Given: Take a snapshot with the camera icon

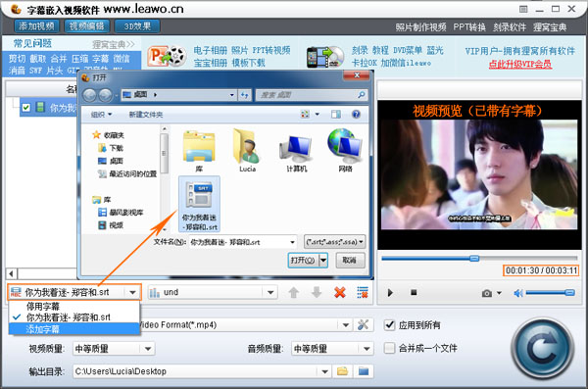Looking at the screenshot, I should click(x=487, y=293).
